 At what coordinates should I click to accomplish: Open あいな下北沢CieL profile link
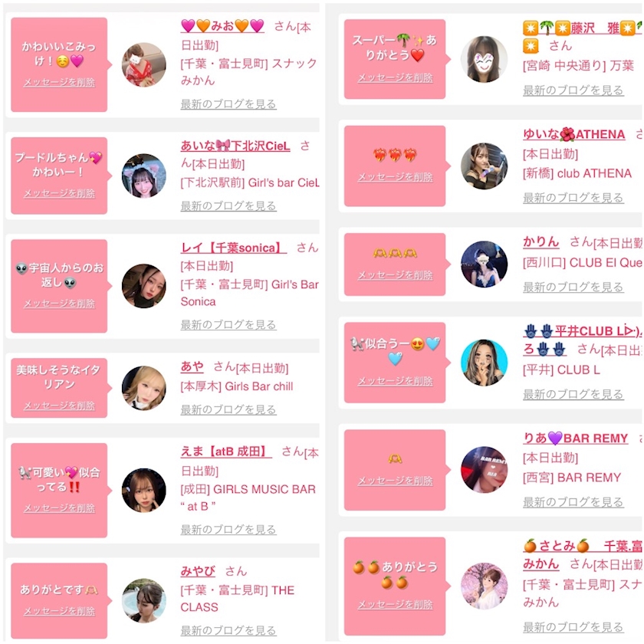(235, 146)
